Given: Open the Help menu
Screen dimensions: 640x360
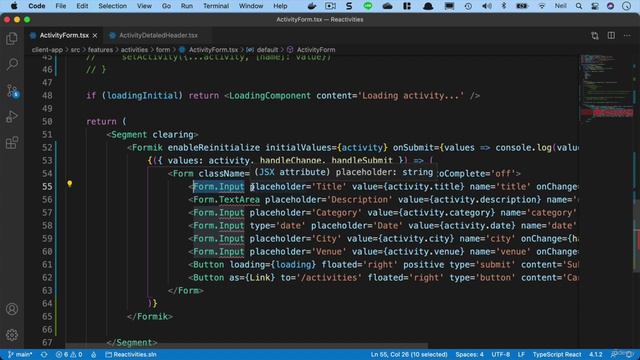Looking at the screenshot, I should coord(280,6).
